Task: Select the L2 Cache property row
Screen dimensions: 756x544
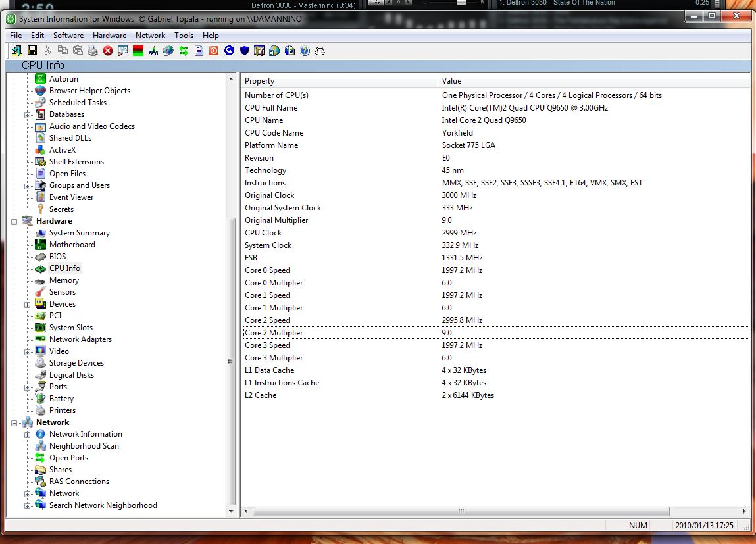Action: pos(497,395)
